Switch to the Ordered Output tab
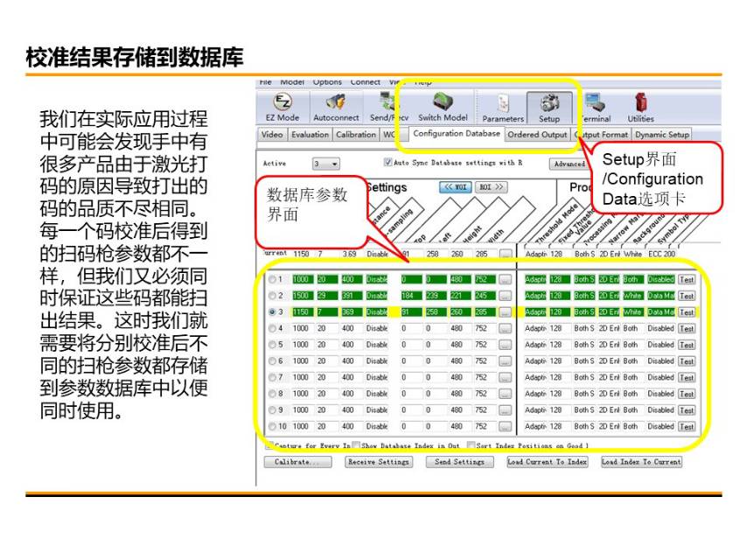Image resolution: width=747 pixels, height=560 pixels. tap(537, 135)
